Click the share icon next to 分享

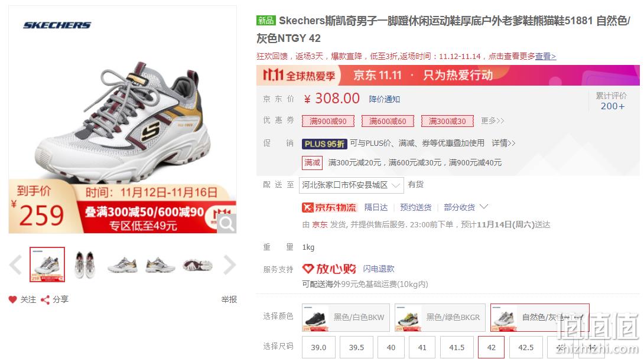point(45,299)
